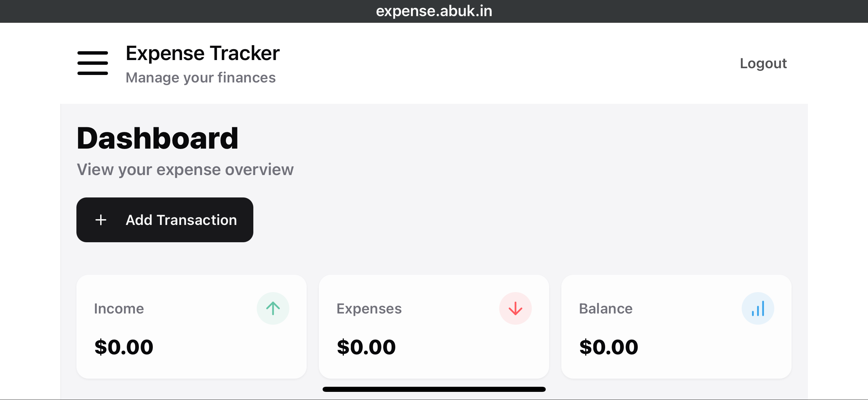Click the Logout link
The height and width of the screenshot is (400, 868).
763,63
